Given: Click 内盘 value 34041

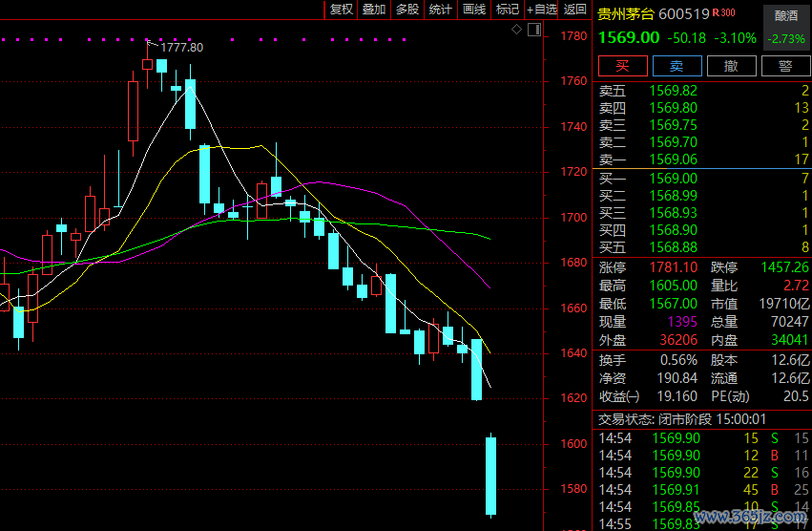Looking at the screenshot, I should 789,340.
